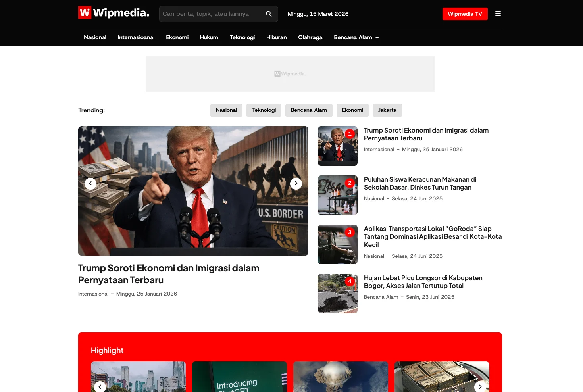Image resolution: width=583 pixels, height=392 pixels.
Task: Click the main carousel previous arrow
Action: point(90,183)
